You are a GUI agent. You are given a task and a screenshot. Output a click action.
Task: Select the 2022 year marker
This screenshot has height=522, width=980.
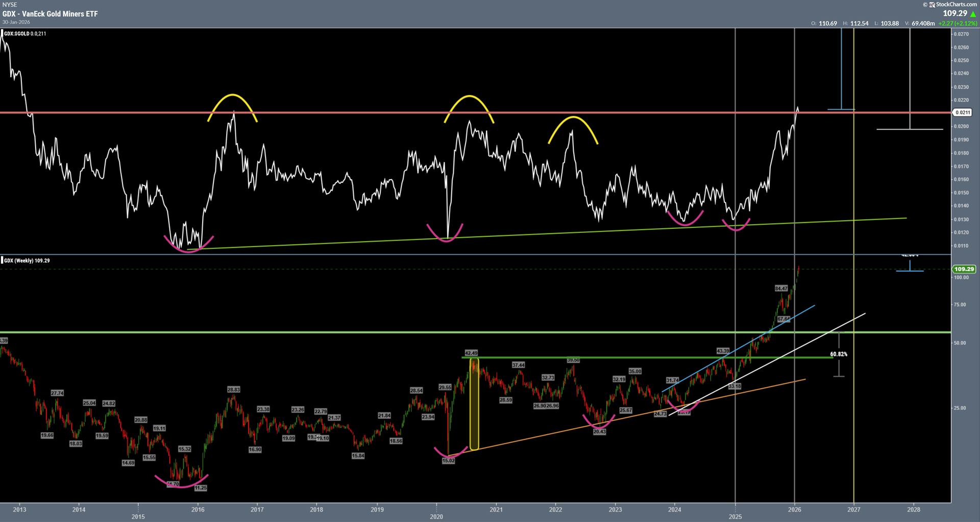point(555,509)
